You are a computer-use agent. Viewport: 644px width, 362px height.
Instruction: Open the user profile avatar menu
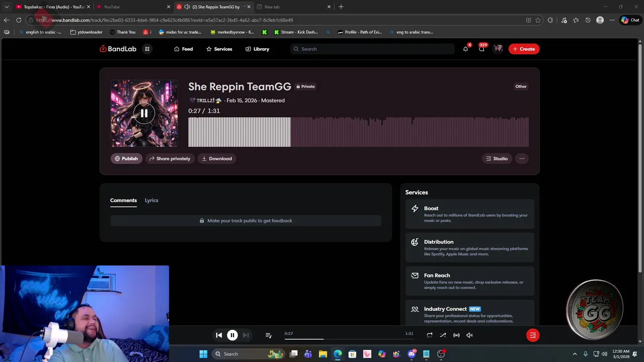pos(498,49)
